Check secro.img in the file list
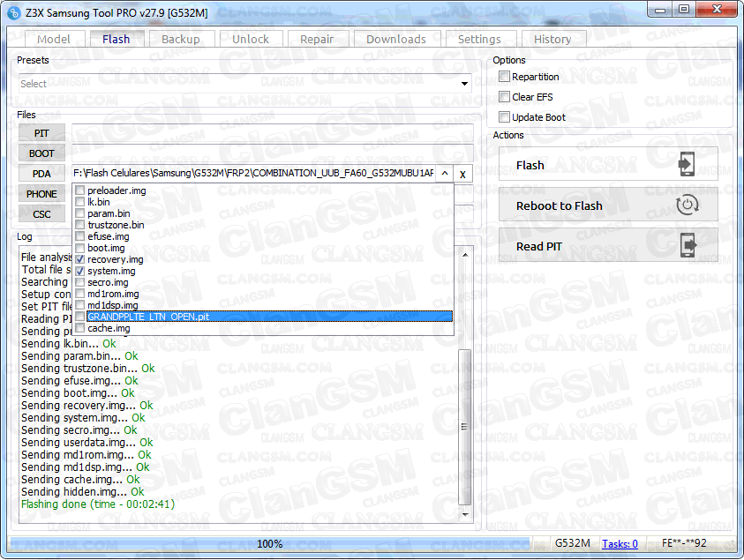This screenshot has width=744, height=560. pyautogui.click(x=79, y=282)
